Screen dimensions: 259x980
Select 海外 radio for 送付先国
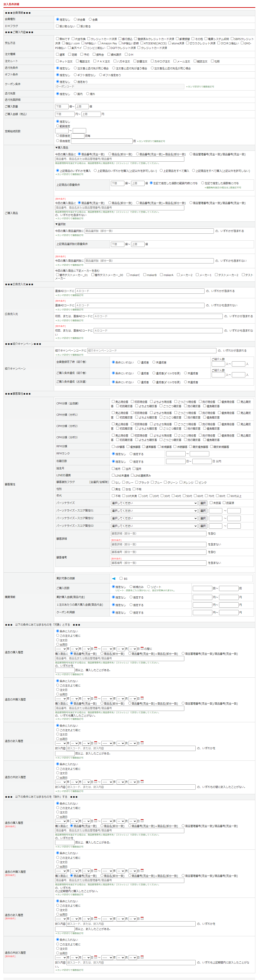(x=88, y=94)
